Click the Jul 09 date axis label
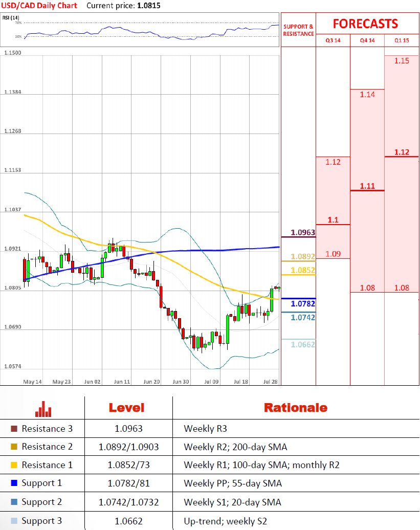This screenshot has height=530, width=420. point(211,382)
